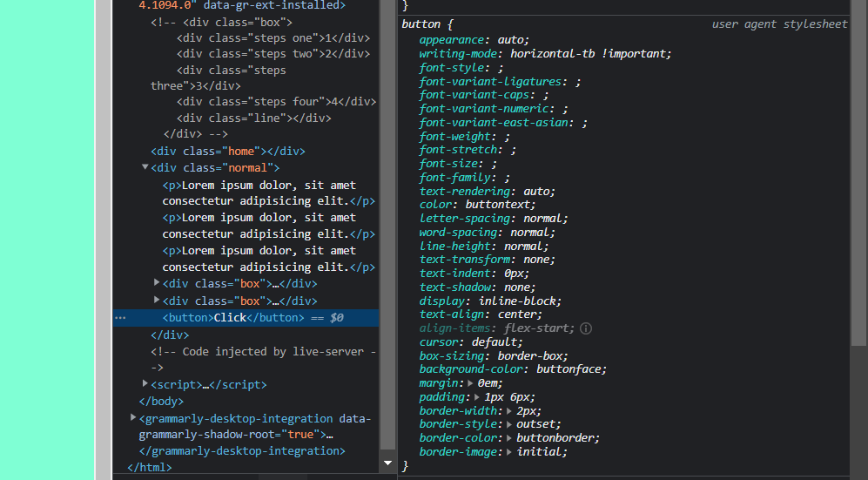Click the div class line comment line
The width and height of the screenshot is (868, 480).
[x=254, y=118]
